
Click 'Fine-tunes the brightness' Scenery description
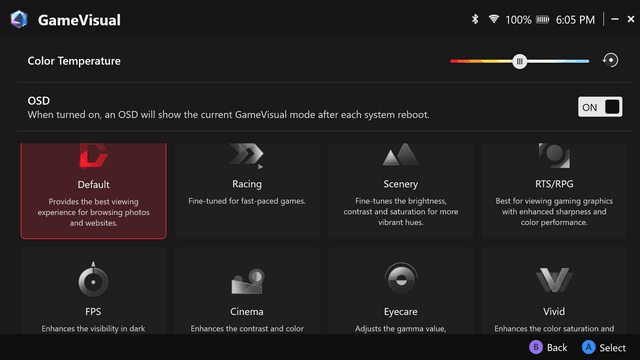pos(401,211)
